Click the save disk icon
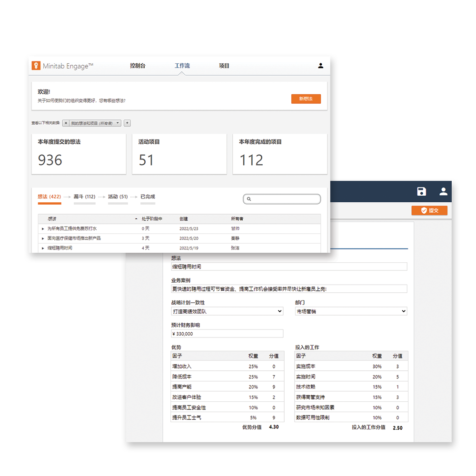This screenshot has width=476, height=476. pos(421,191)
